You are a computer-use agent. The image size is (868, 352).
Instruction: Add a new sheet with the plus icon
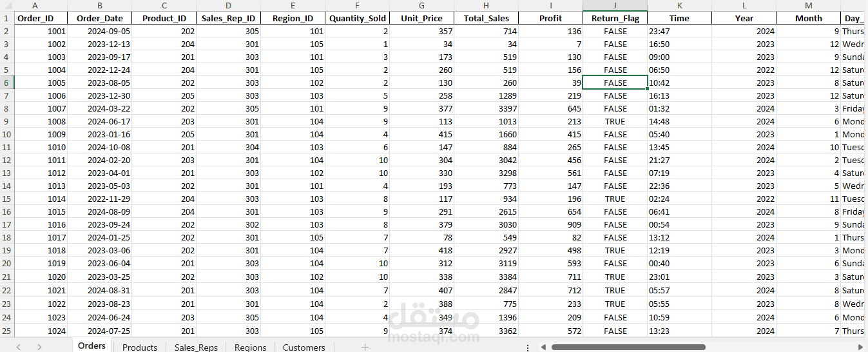(365, 347)
